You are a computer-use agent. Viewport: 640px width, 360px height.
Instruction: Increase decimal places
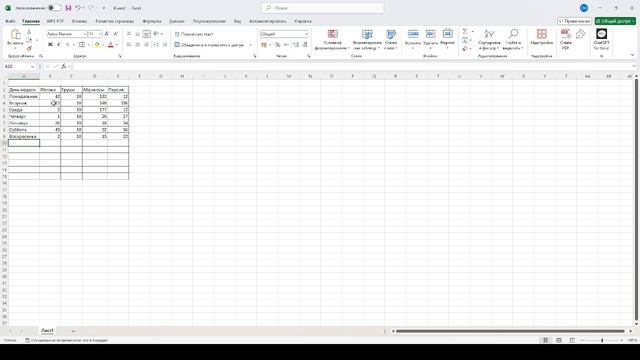296,44
